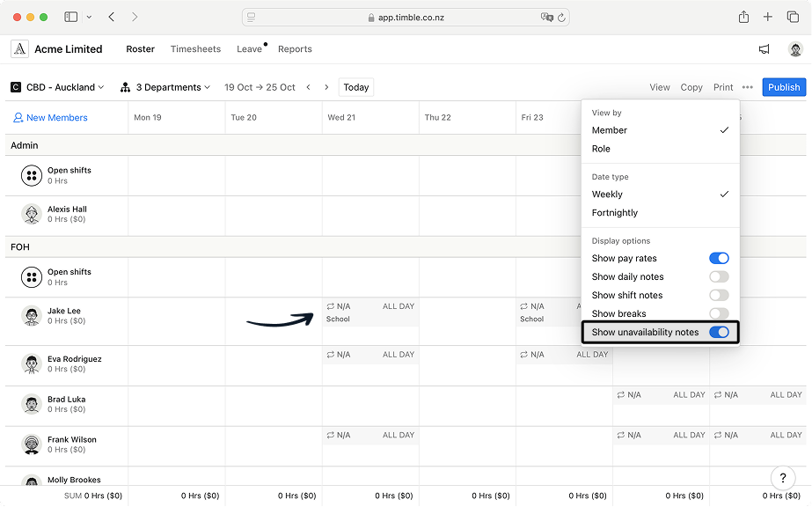Open the CBD - Auckland location dropdown
Image resolution: width=812 pixels, height=507 pixels.
(x=57, y=87)
